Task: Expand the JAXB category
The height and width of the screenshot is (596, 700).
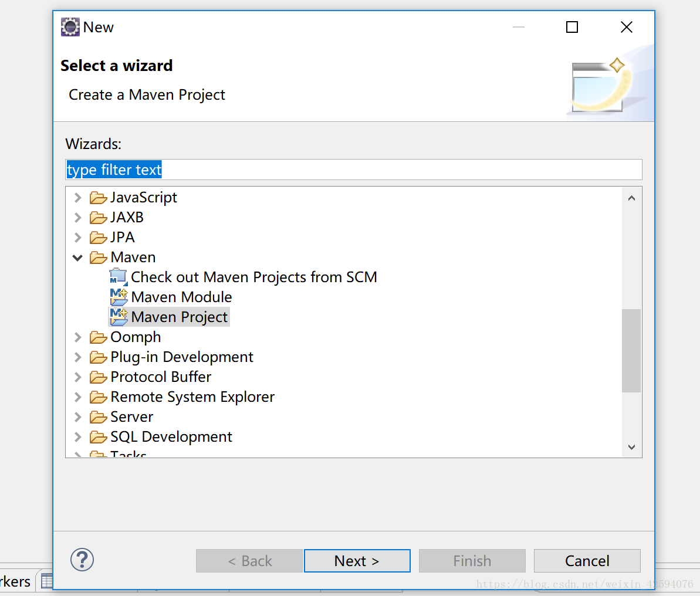Action: (x=77, y=218)
